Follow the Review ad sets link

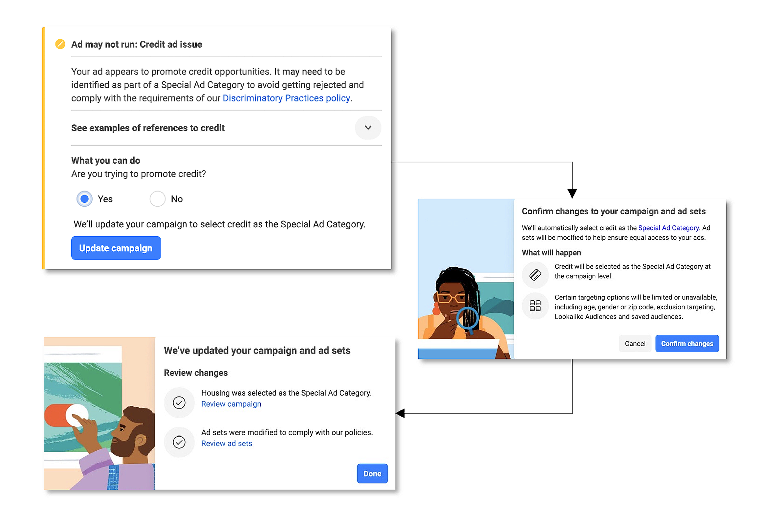[227, 443]
